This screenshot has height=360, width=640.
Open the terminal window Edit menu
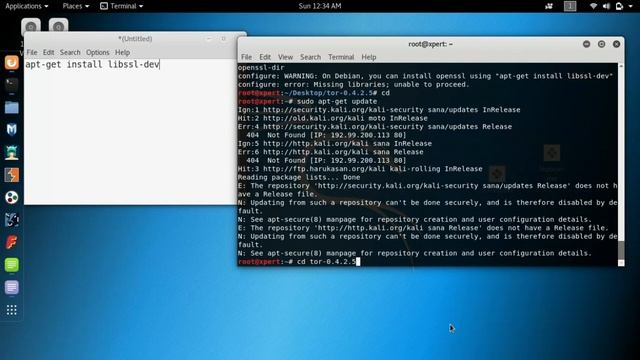tap(265, 57)
